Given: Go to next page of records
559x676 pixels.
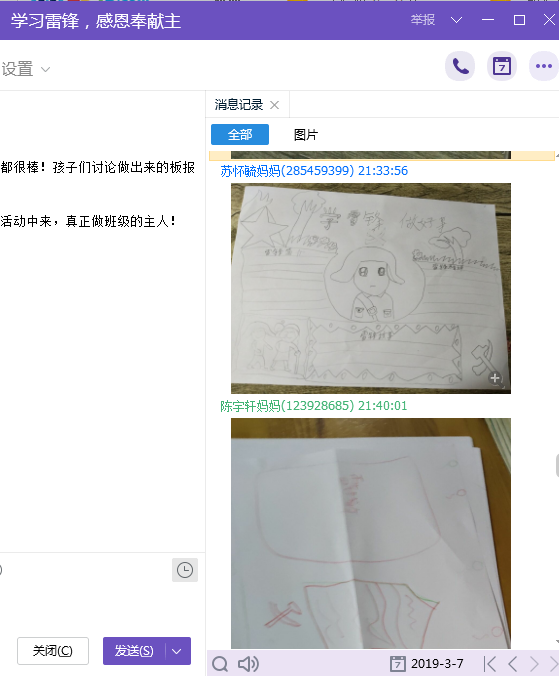Looking at the screenshot, I should coord(534,664).
